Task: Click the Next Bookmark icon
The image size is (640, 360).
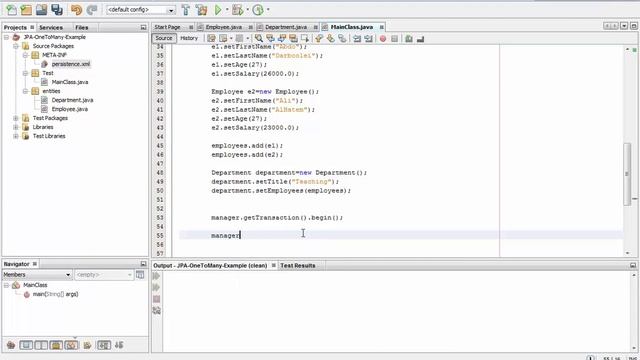Action: (330, 38)
